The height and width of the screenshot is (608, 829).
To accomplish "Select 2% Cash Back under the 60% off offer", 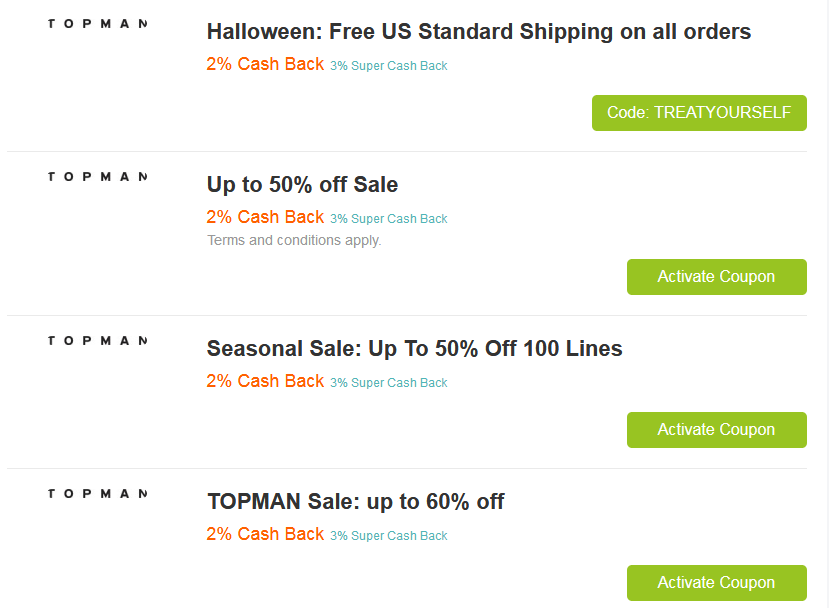I will (x=265, y=534).
